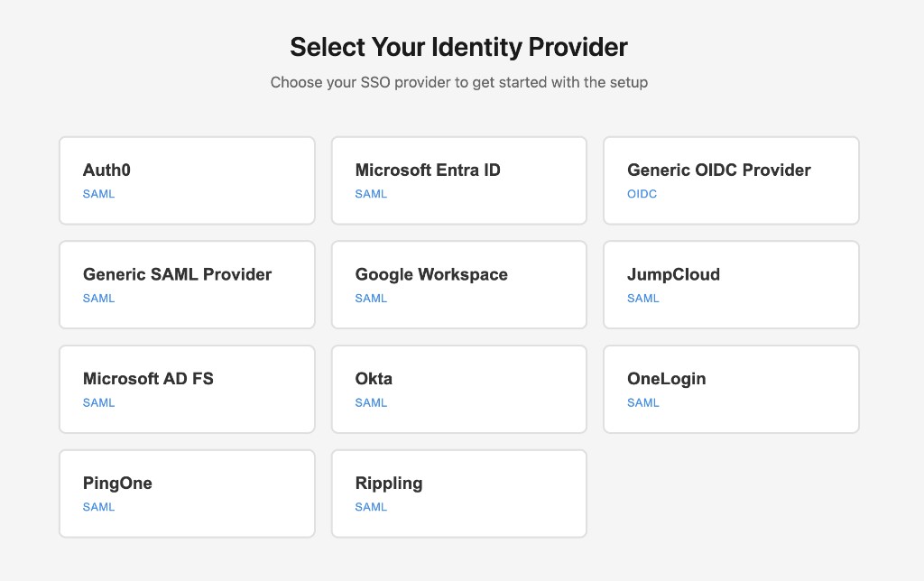Image resolution: width=924 pixels, height=581 pixels.
Task: Click the SAML label under Generic SAML Provider
Action: pyautogui.click(x=98, y=298)
